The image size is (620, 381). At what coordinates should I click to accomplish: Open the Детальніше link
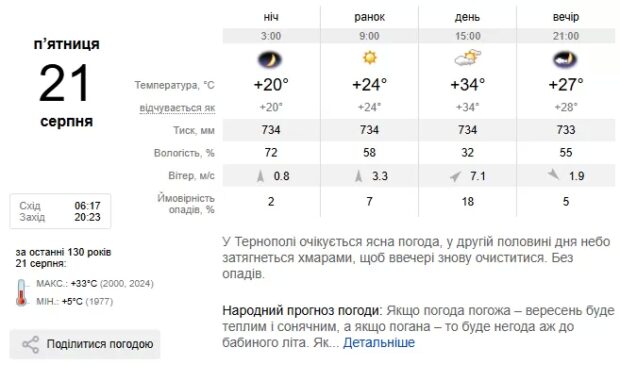(379, 342)
